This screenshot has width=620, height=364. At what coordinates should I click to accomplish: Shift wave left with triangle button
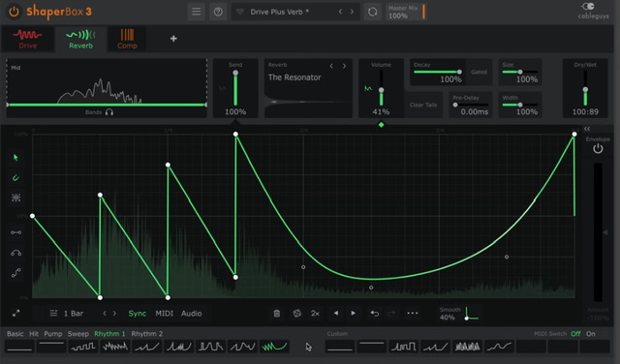point(336,314)
